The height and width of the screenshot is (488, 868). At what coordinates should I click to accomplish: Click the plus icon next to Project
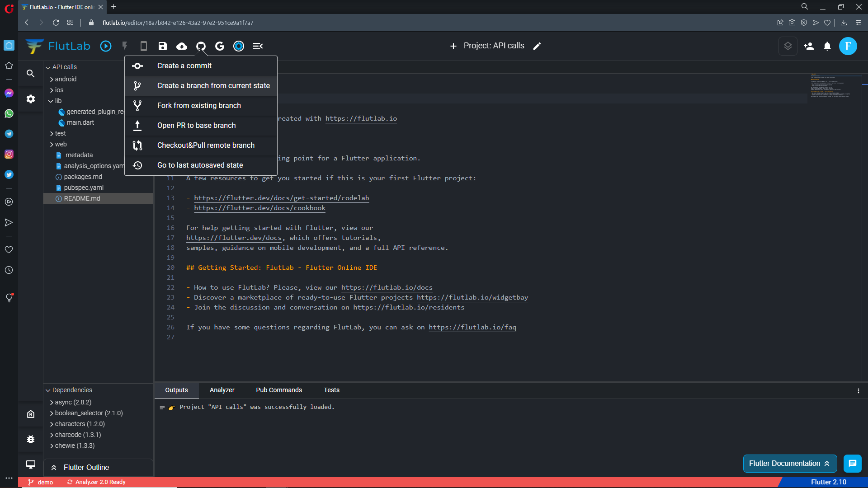click(x=453, y=46)
